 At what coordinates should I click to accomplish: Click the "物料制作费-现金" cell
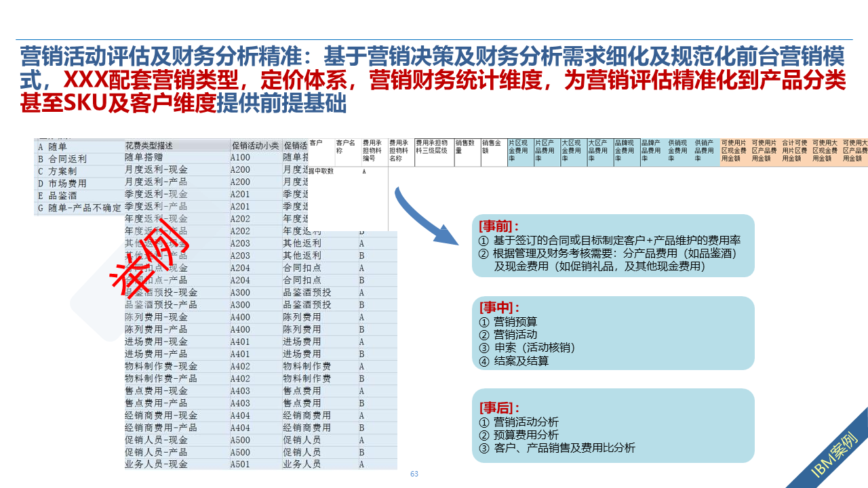(176, 366)
